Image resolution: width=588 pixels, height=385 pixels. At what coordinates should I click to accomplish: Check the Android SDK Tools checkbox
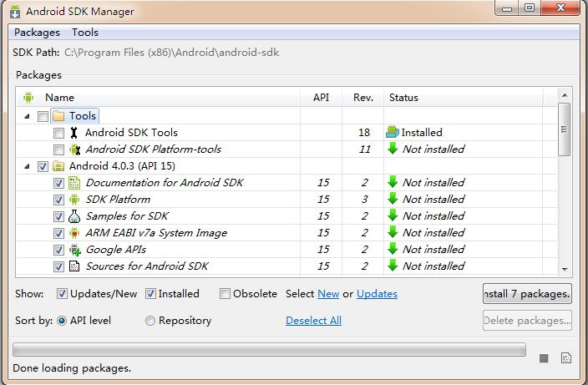point(58,133)
